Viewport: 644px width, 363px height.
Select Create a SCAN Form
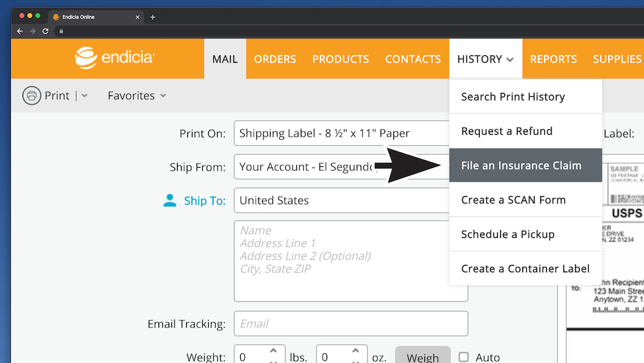526,200
